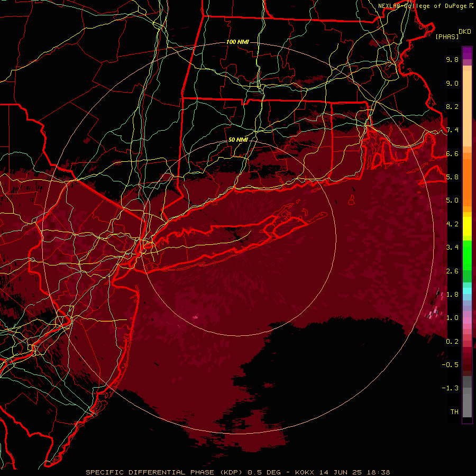Screen dimensions: 476x476
Task: Click the small pink echo south of Long Island
Action: point(195,317)
